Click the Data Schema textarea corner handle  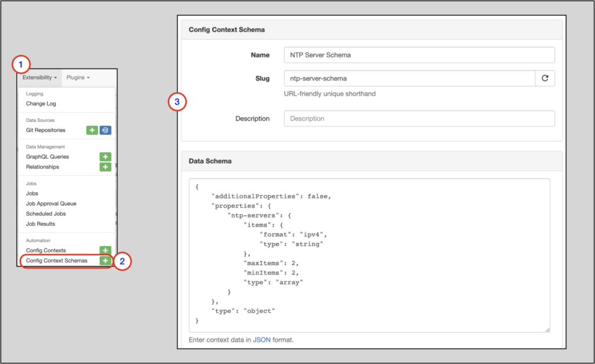547,330
